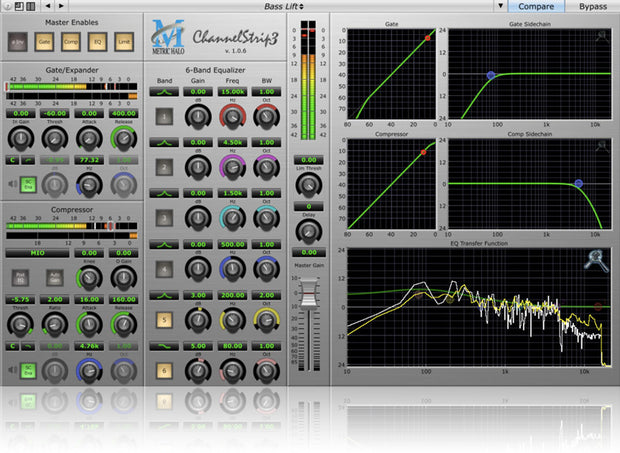Click the compressor sidechain listen speaker icon
This screenshot has width=620, height=453.
pos(13,370)
